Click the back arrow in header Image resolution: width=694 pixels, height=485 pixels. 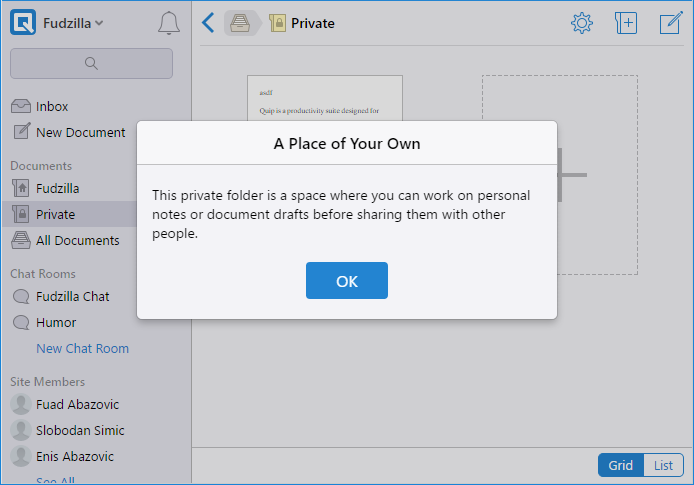(208, 23)
